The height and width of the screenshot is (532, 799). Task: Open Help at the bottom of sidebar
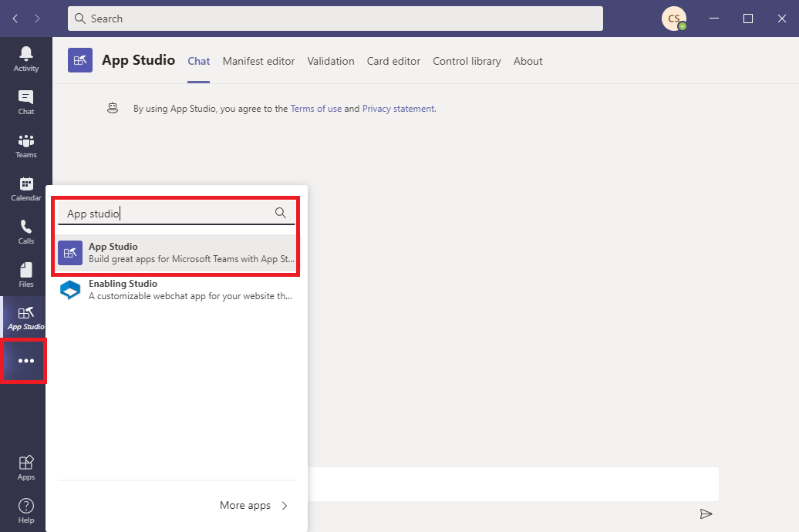pos(26,510)
